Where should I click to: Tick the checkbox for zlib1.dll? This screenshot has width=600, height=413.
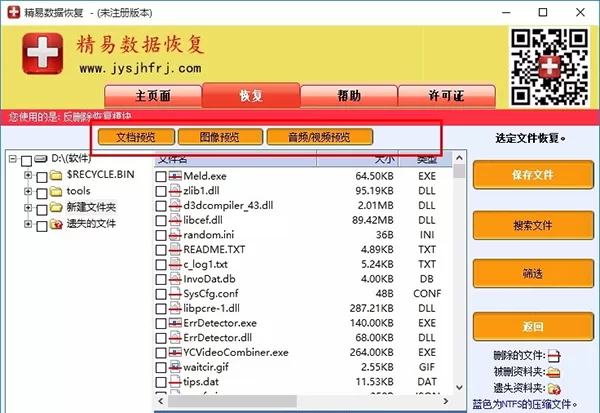click(x=161, y=191)
